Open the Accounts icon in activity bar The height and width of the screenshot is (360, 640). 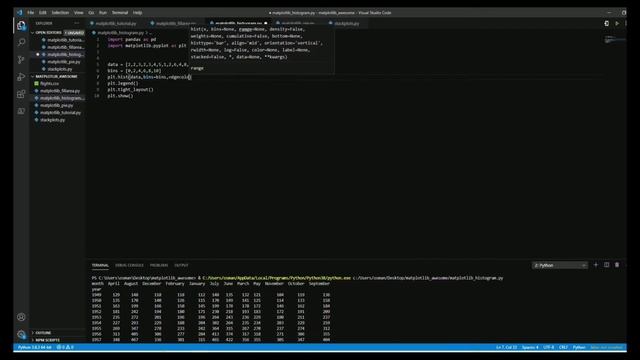point(21,317)
